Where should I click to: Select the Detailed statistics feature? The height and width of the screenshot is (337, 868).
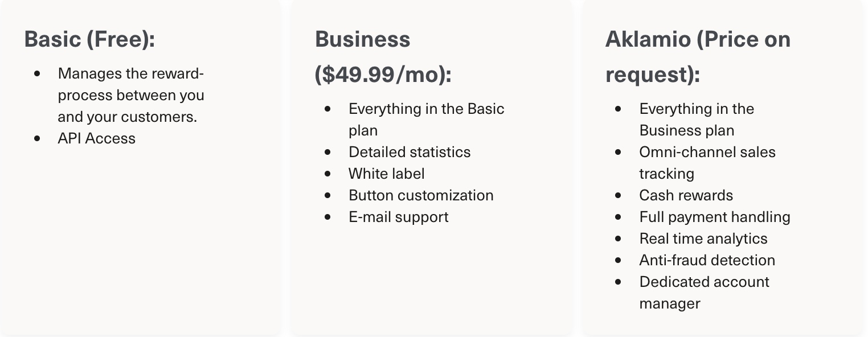pyautogui.click(x=410, y=152)
